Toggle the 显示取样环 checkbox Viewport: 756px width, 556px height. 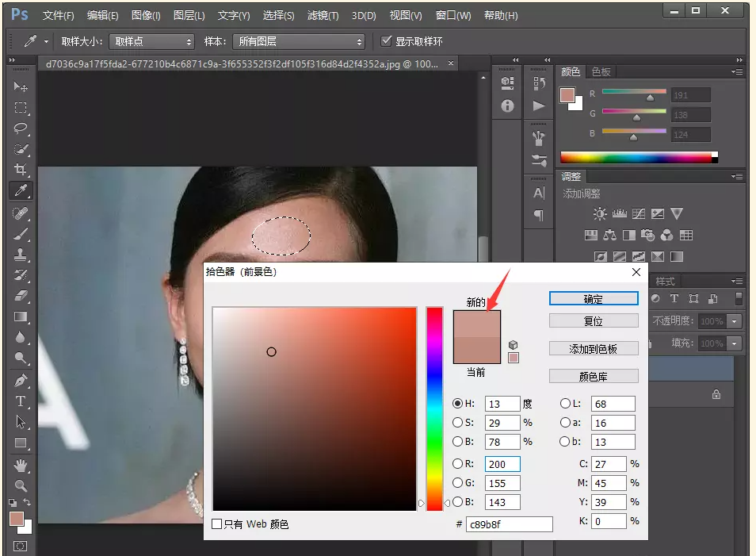click(x=387, y=41)
